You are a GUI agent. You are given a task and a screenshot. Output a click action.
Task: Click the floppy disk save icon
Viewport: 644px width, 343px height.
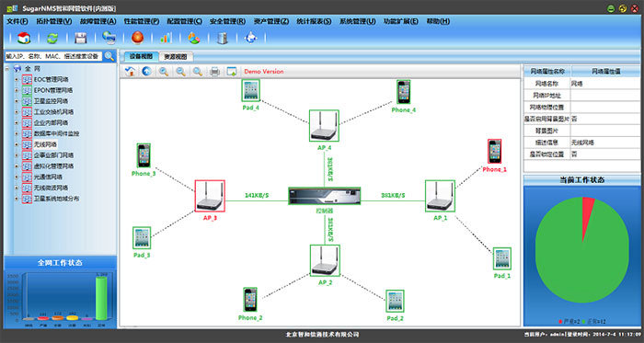[x=81, y=38]
